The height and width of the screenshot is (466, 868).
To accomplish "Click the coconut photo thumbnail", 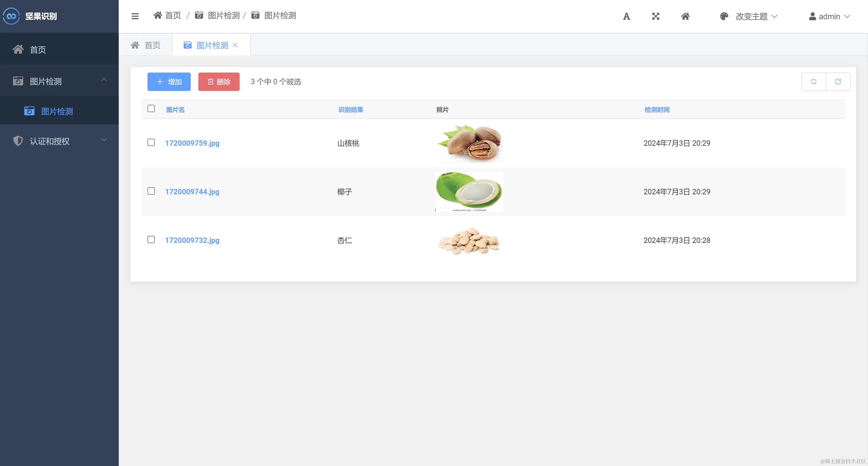I will (x=469, y=191).
